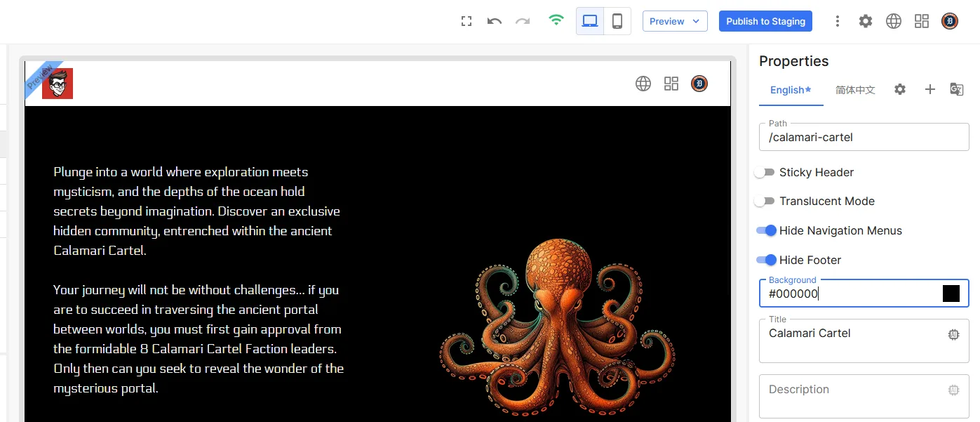Add a new language with plus icon
The height and width of the screenshot is (422, 980).
coord(930,89)
